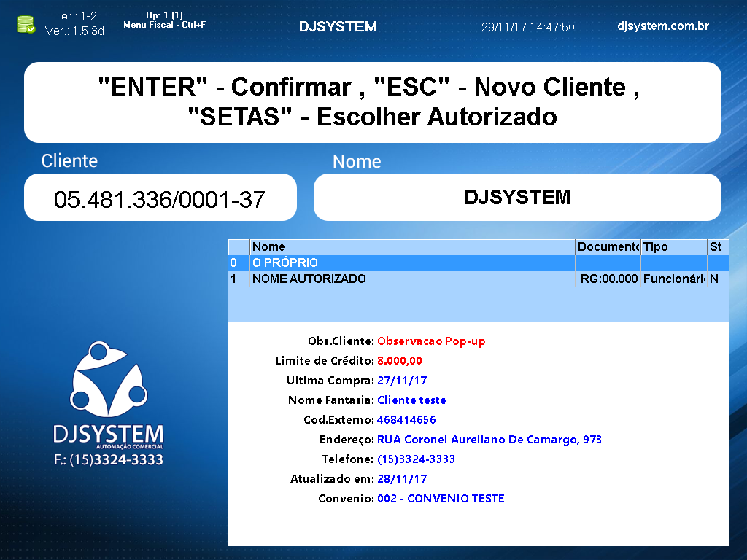Click the Convenio label
The width and height of the screenshot is (747, 560).
[x=347, y=499]
